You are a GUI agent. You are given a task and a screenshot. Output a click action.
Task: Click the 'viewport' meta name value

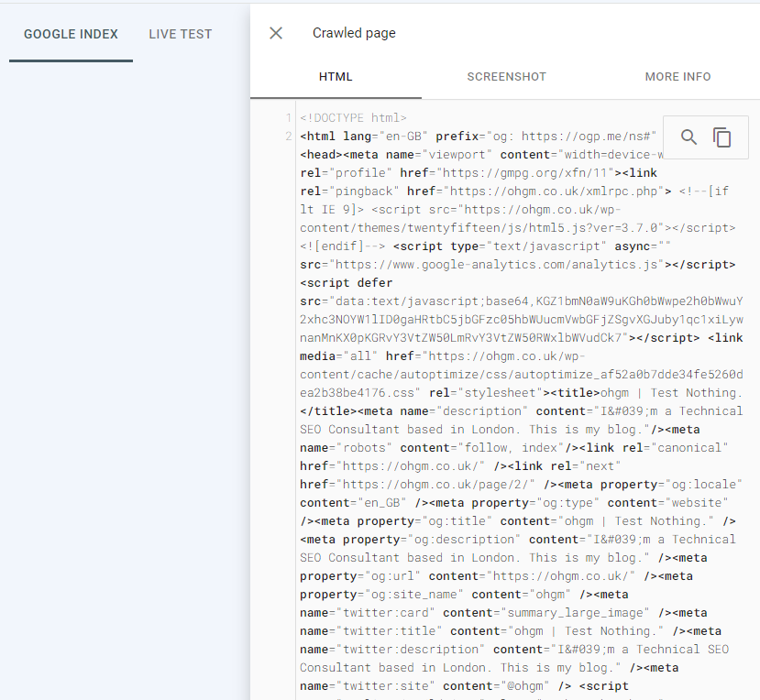tap(457, 155)
